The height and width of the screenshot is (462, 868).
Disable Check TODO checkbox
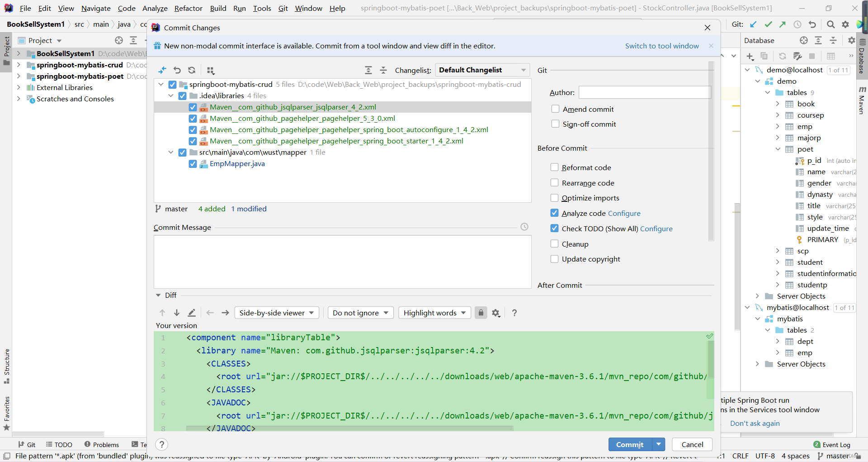554,229
